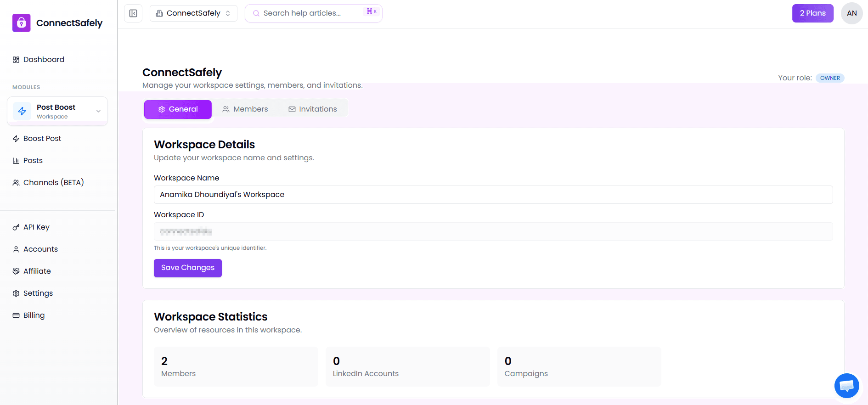The width and height of the screenshot is (868, 405).
Task: Click the search magnifier icon
Action: 256,13
